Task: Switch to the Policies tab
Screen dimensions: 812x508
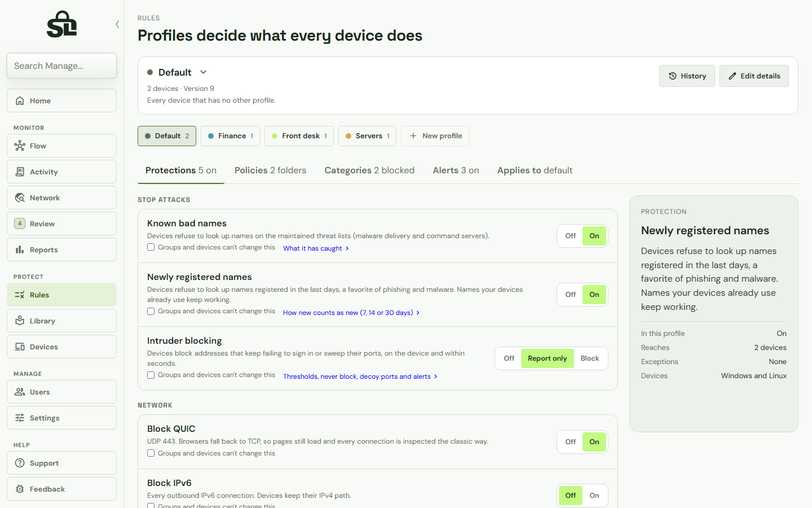Action: [270, 170]
